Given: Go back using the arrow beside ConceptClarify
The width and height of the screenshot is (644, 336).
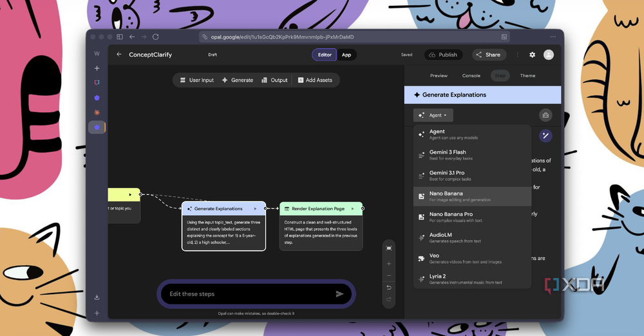Looking at the screenshot, I should [119, 54].
